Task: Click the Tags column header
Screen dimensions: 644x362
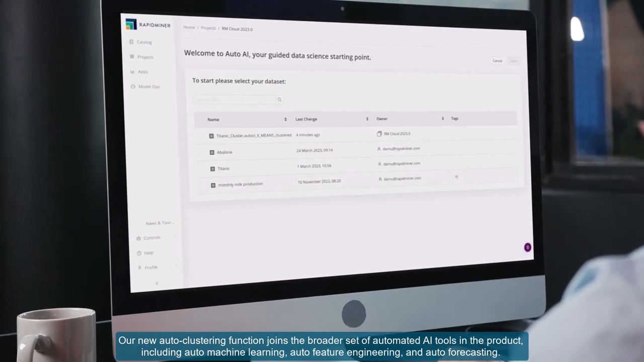Action: (455, 119)
